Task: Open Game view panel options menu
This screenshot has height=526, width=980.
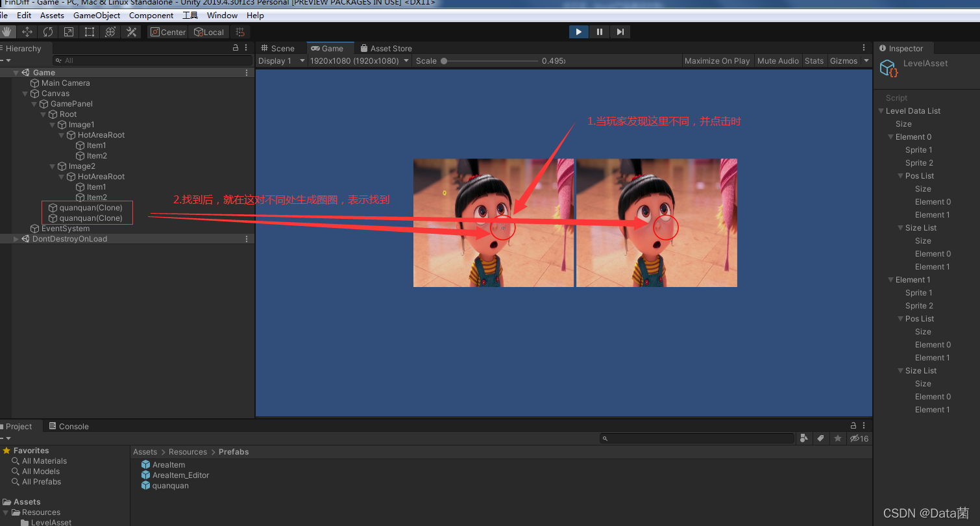Action: pyautogui.click(x=864, y=48)
